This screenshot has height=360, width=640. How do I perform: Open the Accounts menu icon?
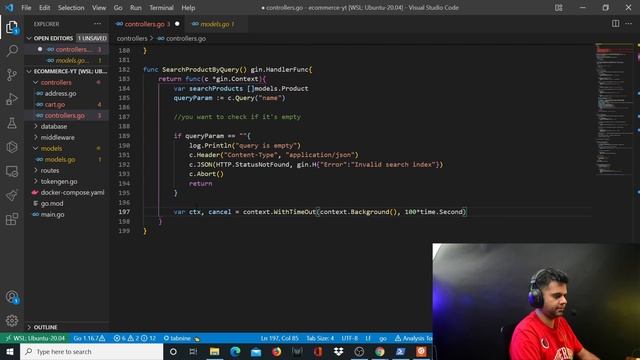tap(12, 297)
